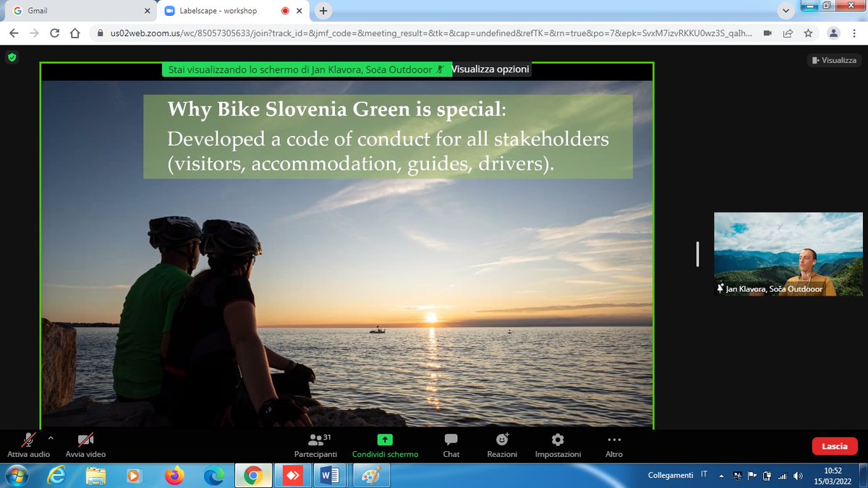This screenshot has height=488, width=868.
Task: Expand audio options caret next to Attiva audio
Action: [x=51, y=438]
